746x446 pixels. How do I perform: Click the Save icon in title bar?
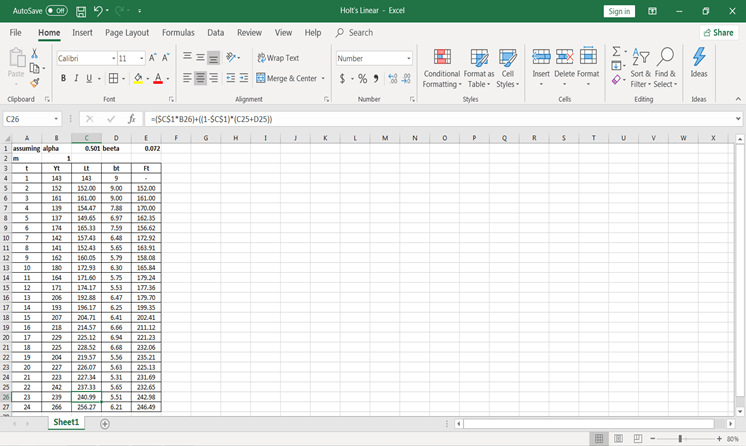click(x=81, y=11)
